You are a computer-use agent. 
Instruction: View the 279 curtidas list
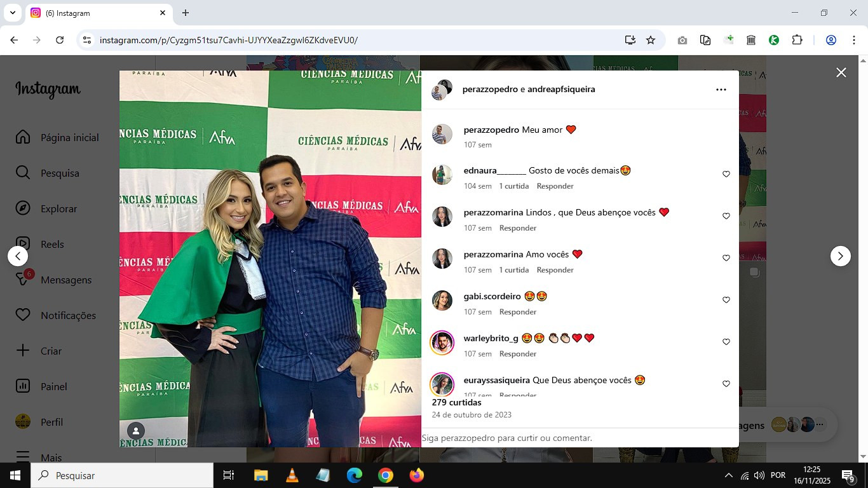(x=456, y=402)
